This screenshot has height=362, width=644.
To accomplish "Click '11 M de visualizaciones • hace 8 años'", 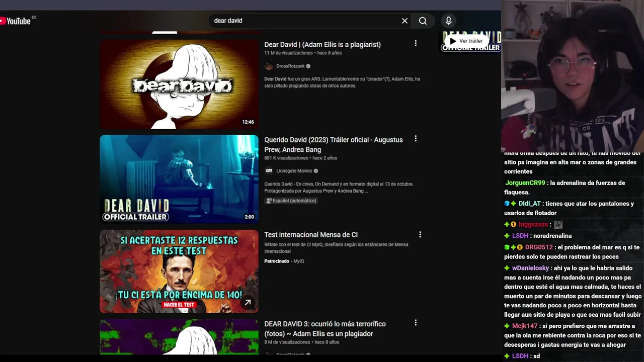I will [303, 53].
